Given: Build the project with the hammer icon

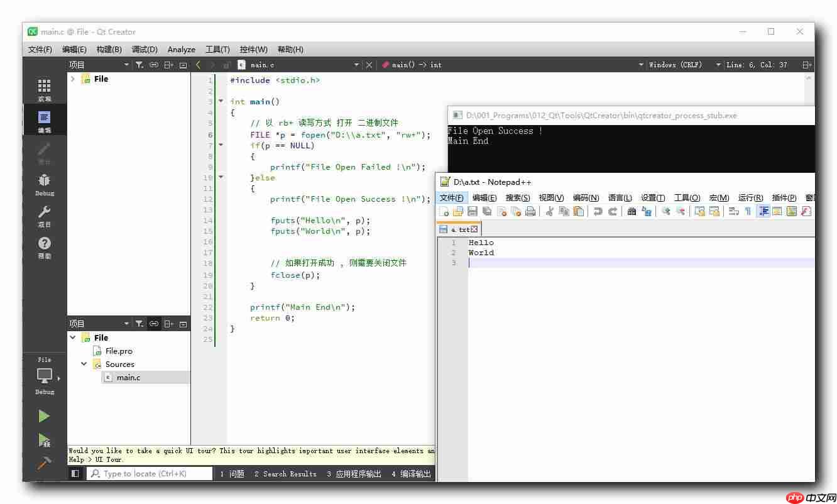Looking at the screenshot, I should 44,463.
